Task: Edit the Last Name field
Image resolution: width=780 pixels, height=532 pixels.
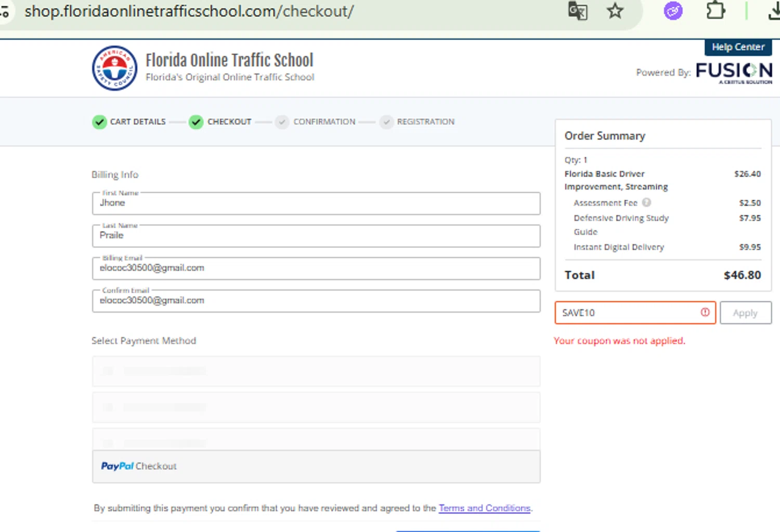Action: pyautogui.click(x=316, y=236)
